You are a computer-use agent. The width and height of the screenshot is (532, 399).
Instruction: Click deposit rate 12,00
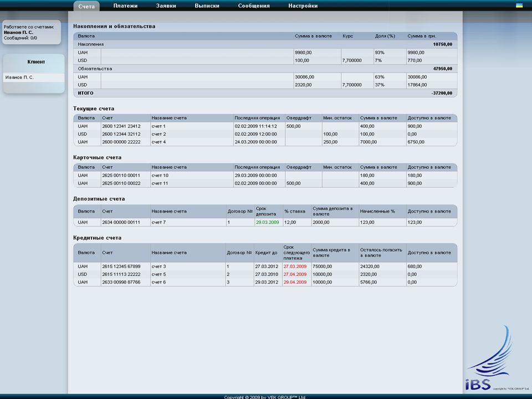pyautogui.click(x=290, y=222)
